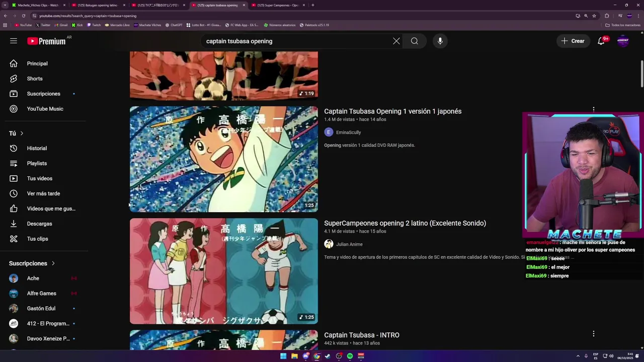Open the Todos los marcadores folder

point(623,25)
